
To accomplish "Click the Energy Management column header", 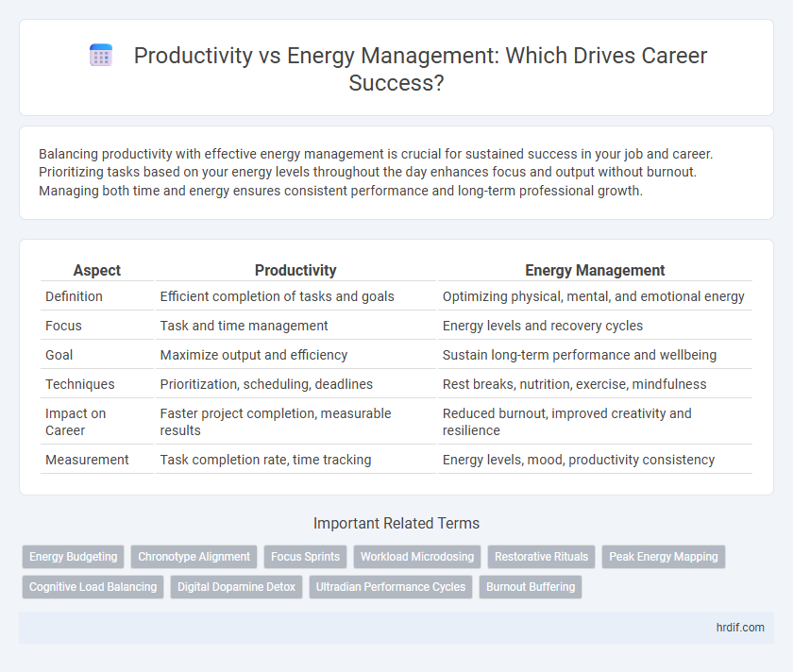I will click(x=595, y=271).
